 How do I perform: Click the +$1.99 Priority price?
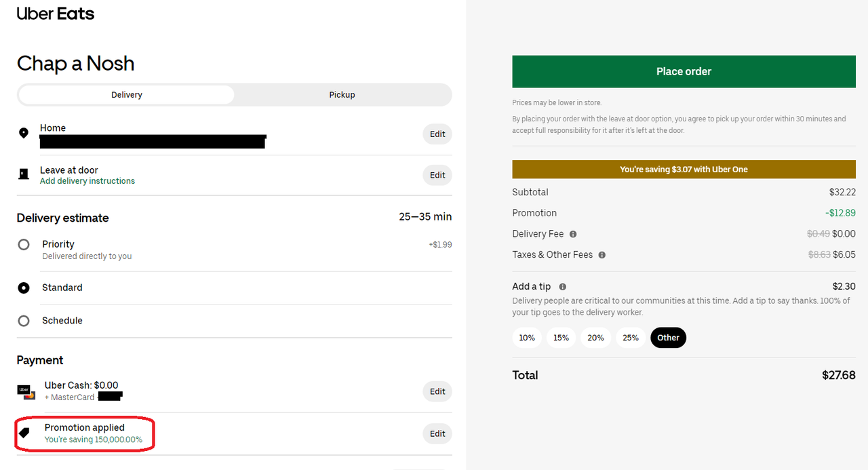point(440,244)
